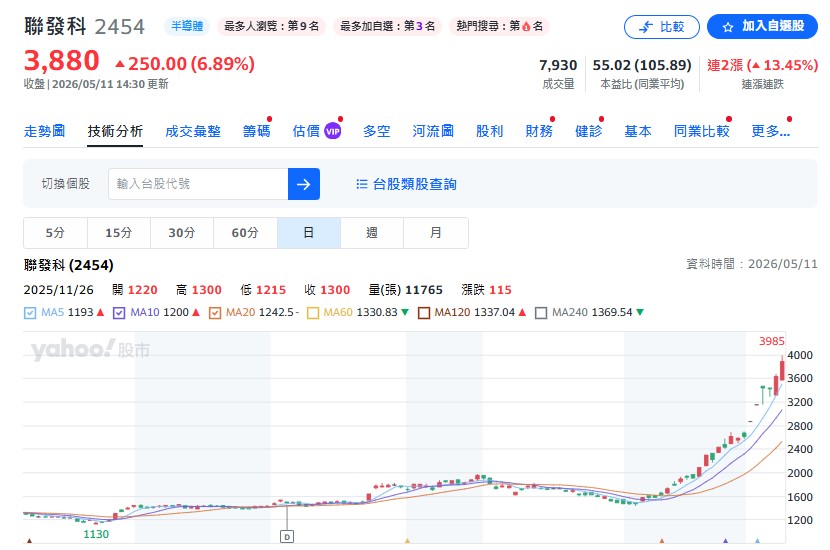Open the 基本 tab
This screenshot has width=830, height=550.
coord(638,131)
